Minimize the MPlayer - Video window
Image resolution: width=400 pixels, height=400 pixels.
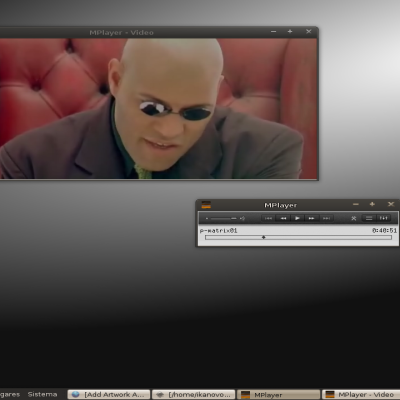pyautogui.click(x=274, y=32)
